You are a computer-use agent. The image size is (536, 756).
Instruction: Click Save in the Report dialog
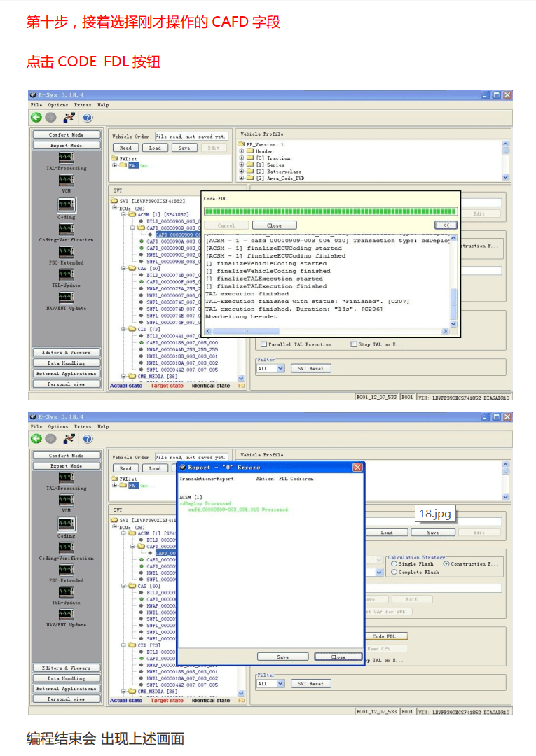282,657
